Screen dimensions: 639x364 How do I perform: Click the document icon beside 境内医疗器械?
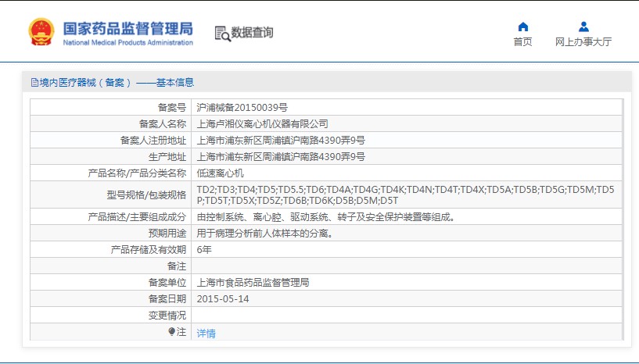[x=34, y=83]
